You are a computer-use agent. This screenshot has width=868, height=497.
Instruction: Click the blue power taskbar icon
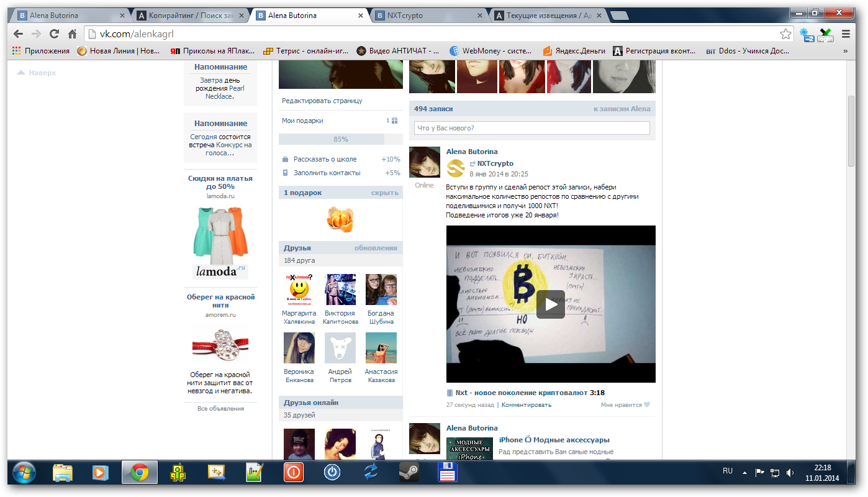[332, 473]
